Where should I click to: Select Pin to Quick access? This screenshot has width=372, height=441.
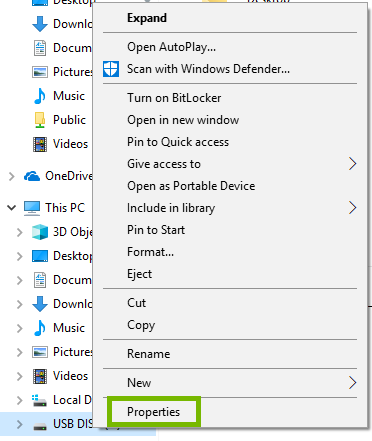click(x=230, y=142)
